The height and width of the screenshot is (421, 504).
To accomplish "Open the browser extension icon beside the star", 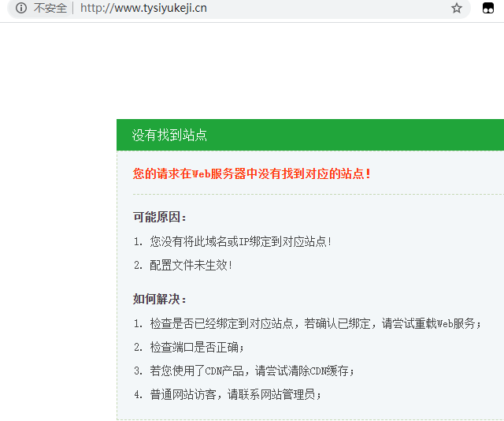I will click(x=488, y=8).
